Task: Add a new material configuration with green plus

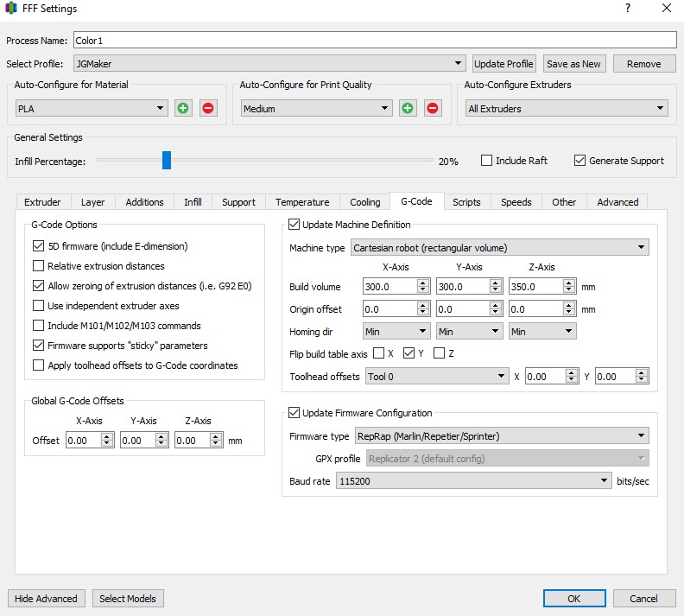Action: click(183, 108)
